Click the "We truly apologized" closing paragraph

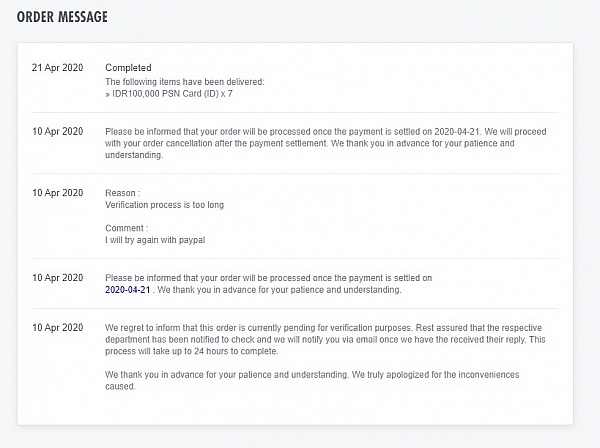312,380
